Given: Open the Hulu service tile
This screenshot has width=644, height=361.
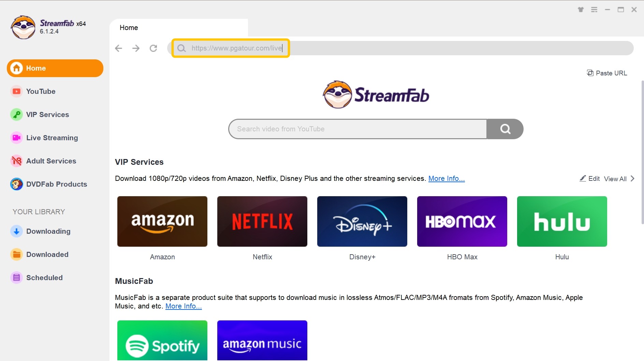Looking at the screenshot, I should 562,221.
